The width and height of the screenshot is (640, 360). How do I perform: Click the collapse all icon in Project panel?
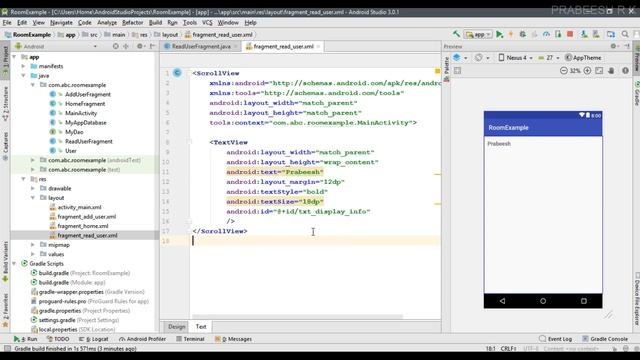pyautogui.click(x=126, y=46)
